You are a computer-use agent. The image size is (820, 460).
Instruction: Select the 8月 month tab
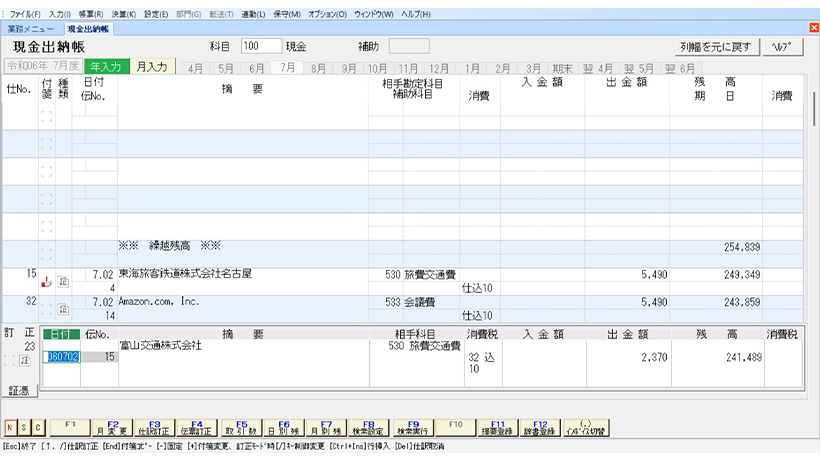(x=318, y=68)
